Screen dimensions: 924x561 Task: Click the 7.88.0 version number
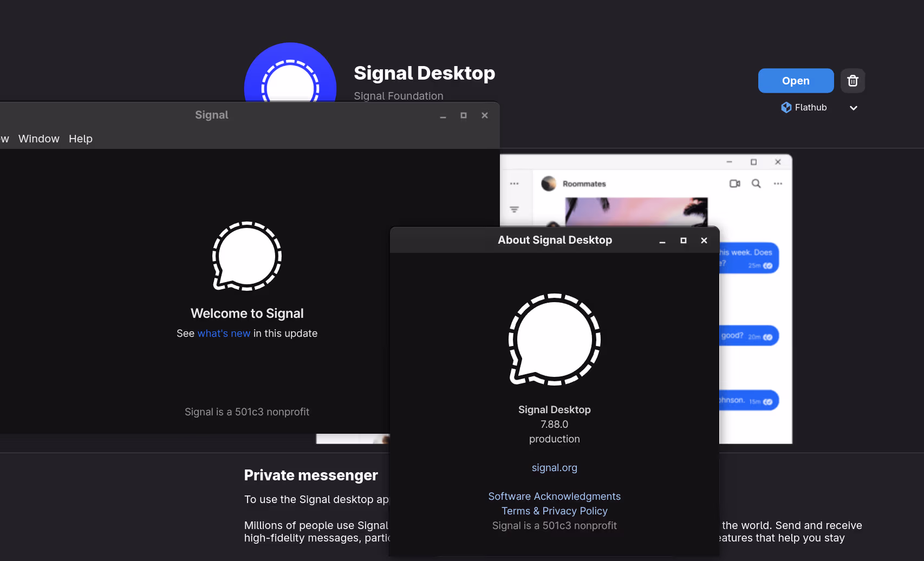(x=555, y=425)
